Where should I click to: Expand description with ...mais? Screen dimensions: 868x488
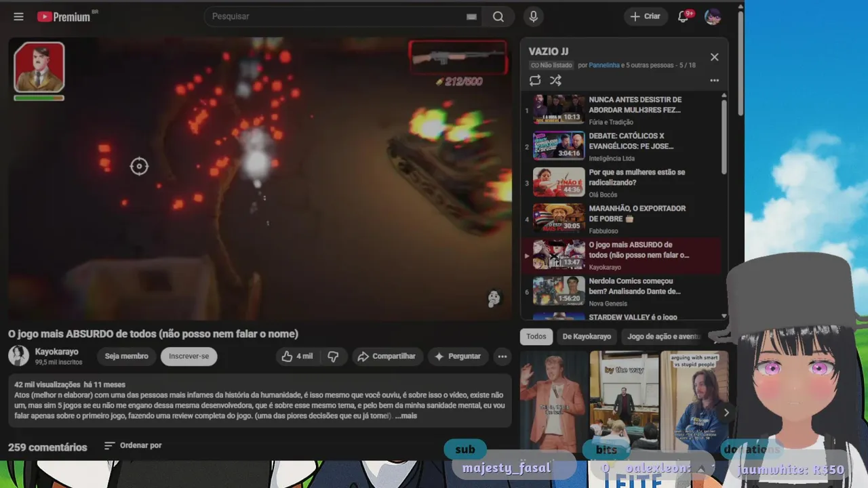pos(406,415)
